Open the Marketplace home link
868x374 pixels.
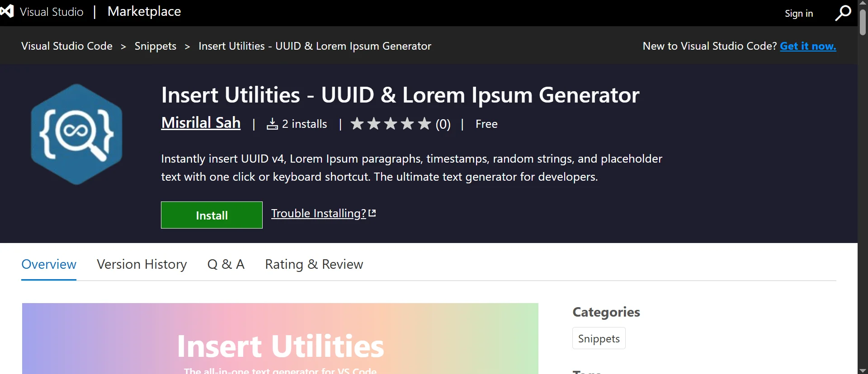coord(144,12)
